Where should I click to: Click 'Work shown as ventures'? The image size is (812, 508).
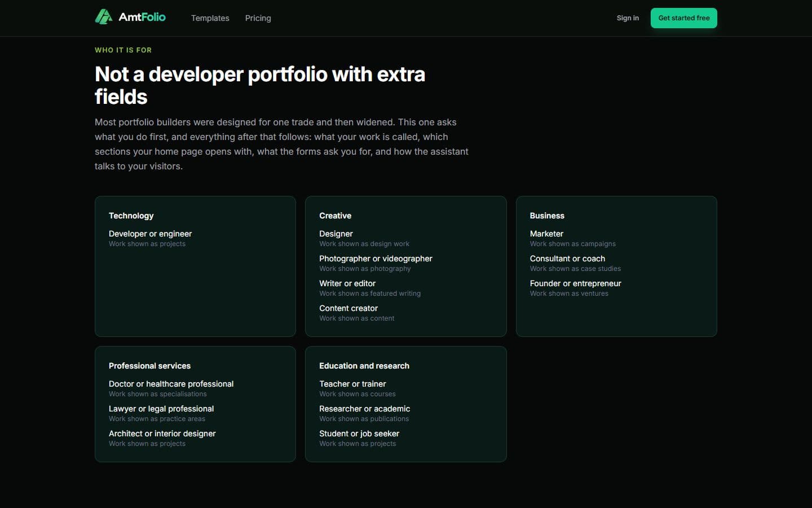pos(569,294)
